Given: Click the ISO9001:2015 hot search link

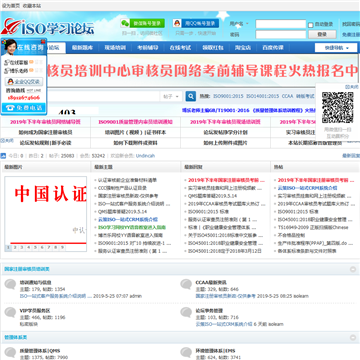Looking at the screenshot, I should (x=228, y=96).
